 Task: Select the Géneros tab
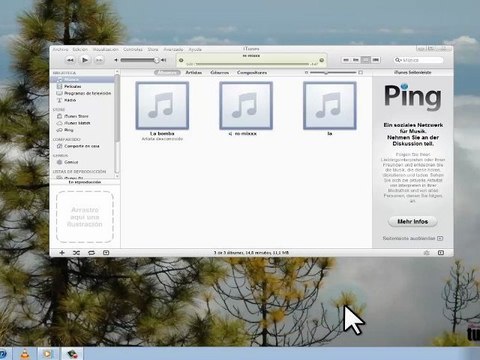click(x=219, y=72)
